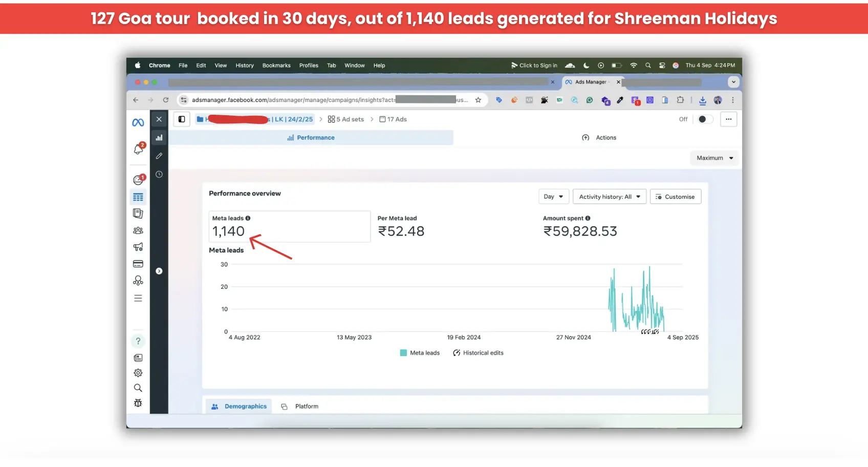The height and width of the screenshot is (467, 868).
Task: Open Account overview gauge icon in sidebar
Action: [x=138, y=180]
